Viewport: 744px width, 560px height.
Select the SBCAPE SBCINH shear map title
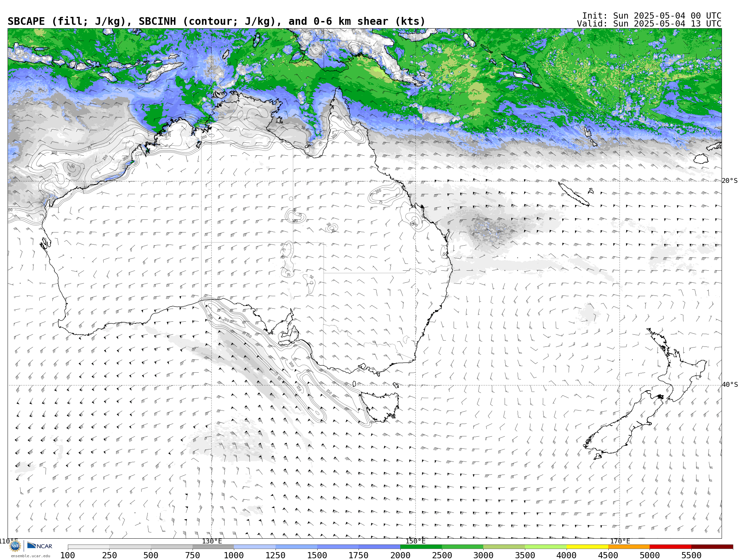coord(216,21)
